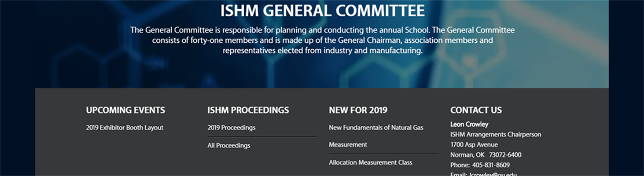Click the CONTACT US heading
Image resolution: width=644 pixels, height=176 pixels.
point(476,110)
